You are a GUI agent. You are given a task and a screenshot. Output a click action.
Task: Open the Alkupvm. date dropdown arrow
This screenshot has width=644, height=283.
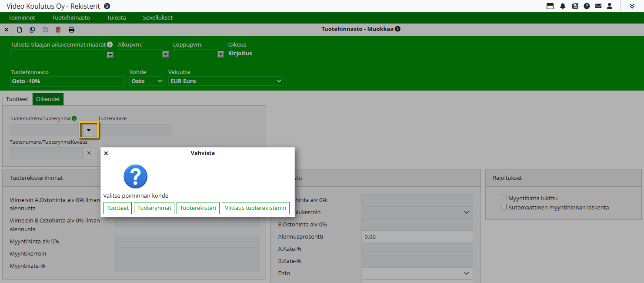click(165, 55)
